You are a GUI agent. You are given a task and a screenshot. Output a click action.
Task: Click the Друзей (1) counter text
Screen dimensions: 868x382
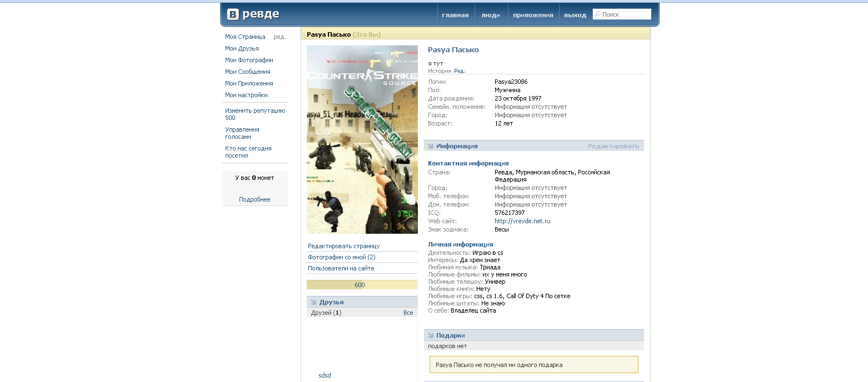point(326,313)
